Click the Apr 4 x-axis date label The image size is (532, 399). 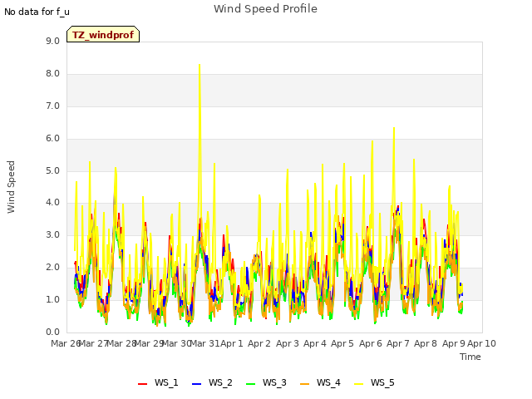[315, 343]
